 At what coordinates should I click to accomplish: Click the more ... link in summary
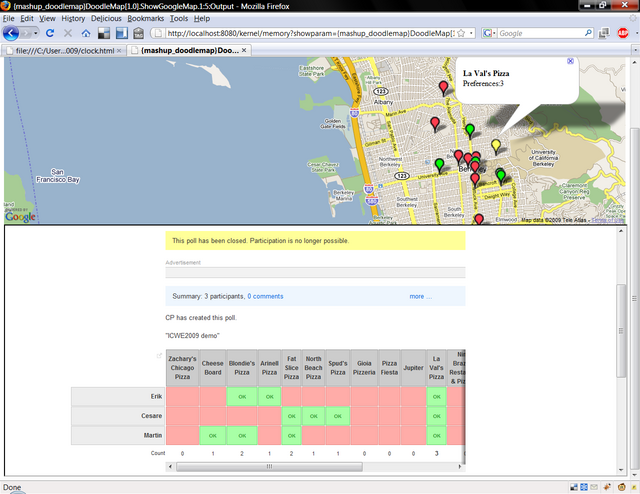tap(420, 296)
